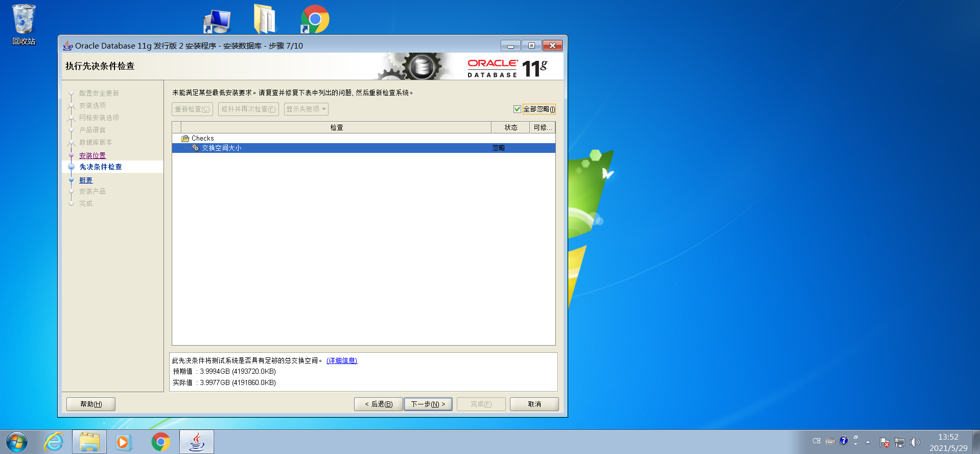Click the 完成 step in sidebar
The width and height of the screenshot is (980, 454).
pyautogui.click(x=86, y=203)
